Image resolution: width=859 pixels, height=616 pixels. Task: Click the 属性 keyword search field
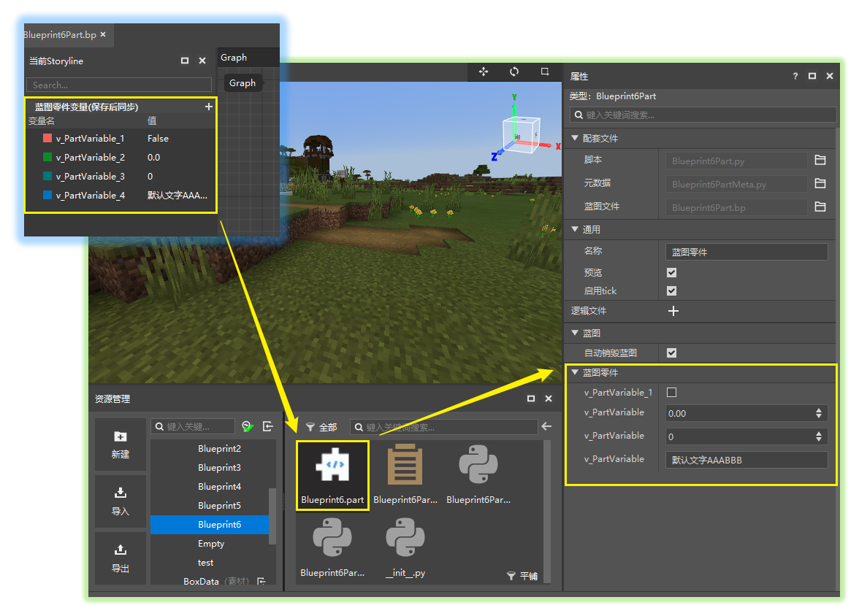[x=703, y=115]
